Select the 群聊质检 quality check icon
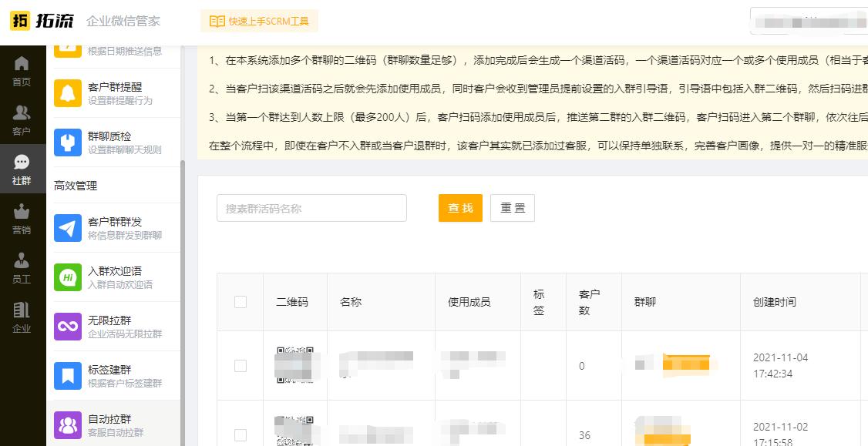This screenshot has height=446, width=868. [x=67, y=143]
